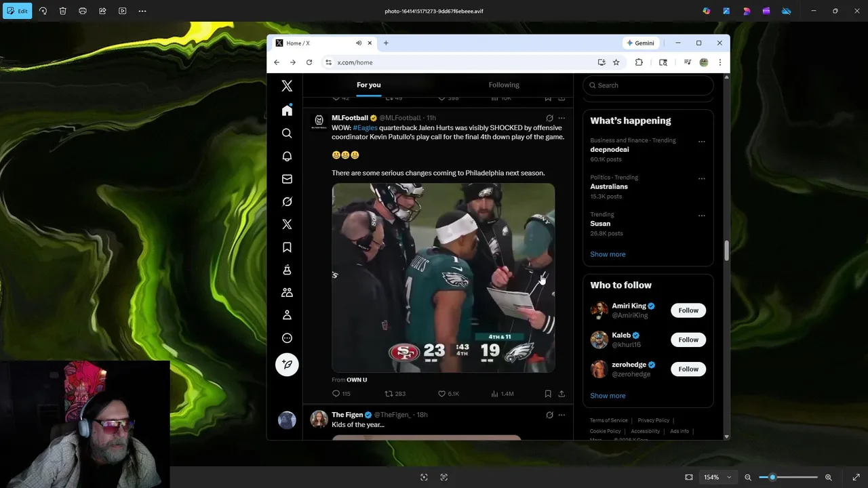Open Profile person icon in X sidebar
Screen dimensions: 868x488
tap(287, 315)
